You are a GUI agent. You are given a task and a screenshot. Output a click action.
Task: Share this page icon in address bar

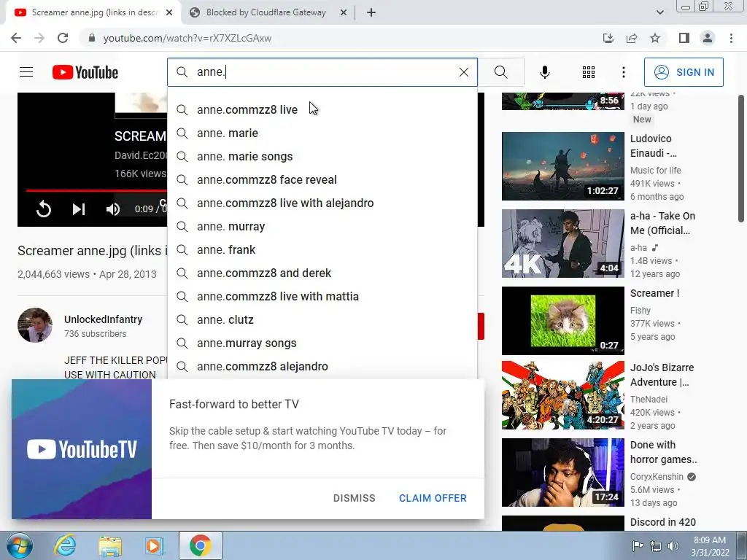pyautogui.click(x=632, y=38)
